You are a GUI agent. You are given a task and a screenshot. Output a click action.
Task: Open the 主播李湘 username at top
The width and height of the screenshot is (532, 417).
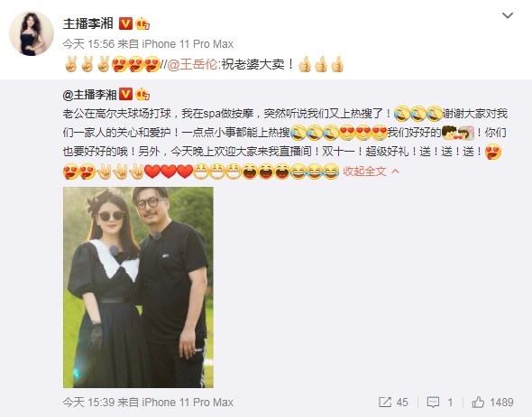point(88,23)
